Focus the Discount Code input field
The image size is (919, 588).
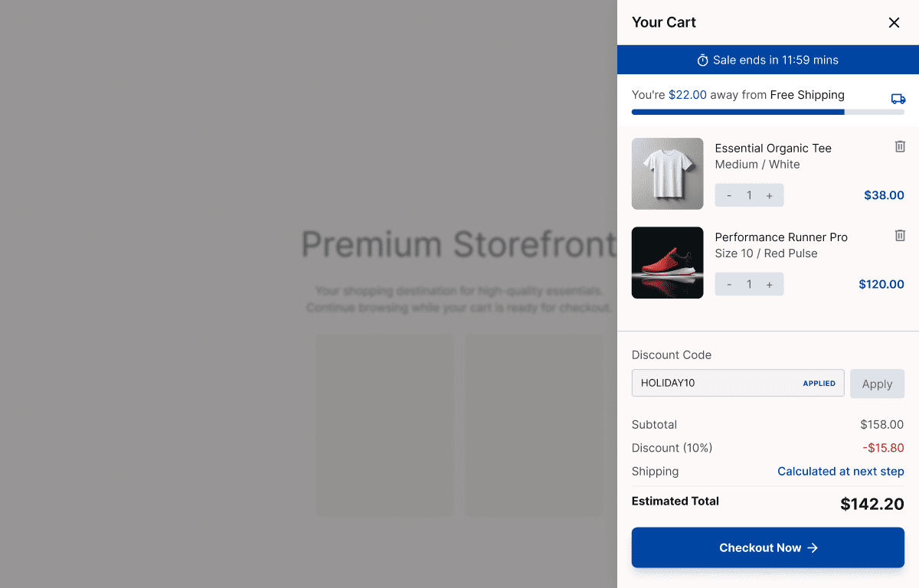pos(738,383)
